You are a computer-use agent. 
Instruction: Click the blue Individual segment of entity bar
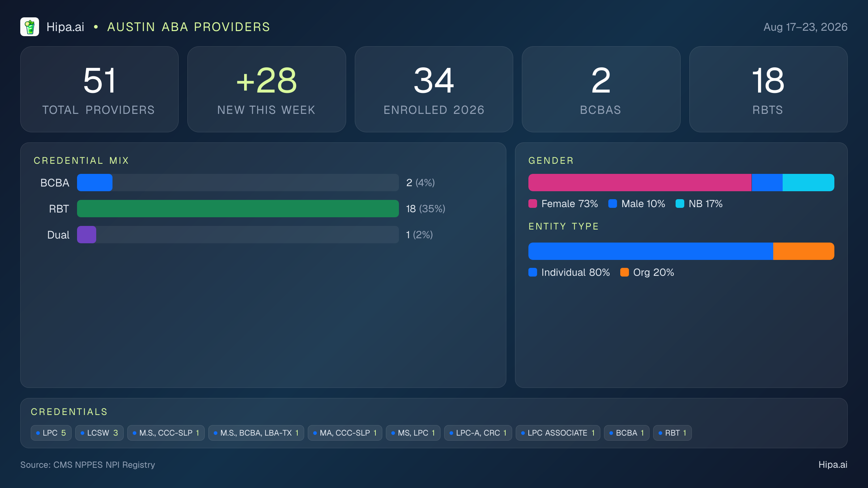pos(651,251)
